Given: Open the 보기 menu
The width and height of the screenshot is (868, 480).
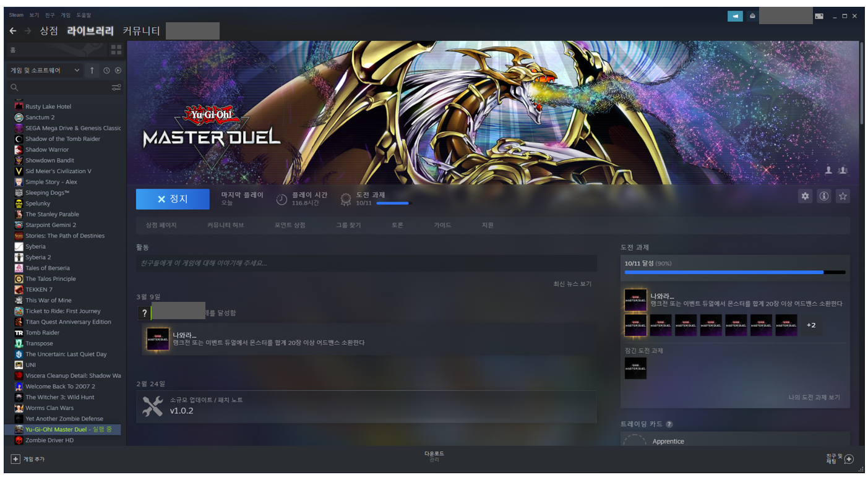Looking at the screenshot, I should 34,15.
